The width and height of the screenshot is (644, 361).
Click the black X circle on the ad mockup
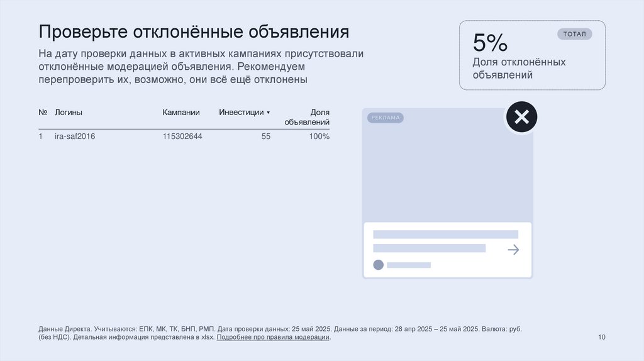pos(521,117)
